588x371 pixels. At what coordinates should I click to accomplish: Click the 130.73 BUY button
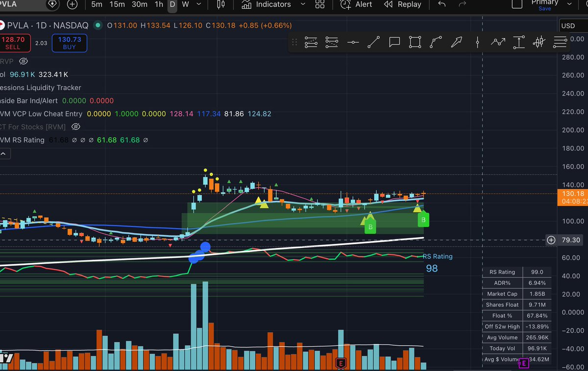70,43
